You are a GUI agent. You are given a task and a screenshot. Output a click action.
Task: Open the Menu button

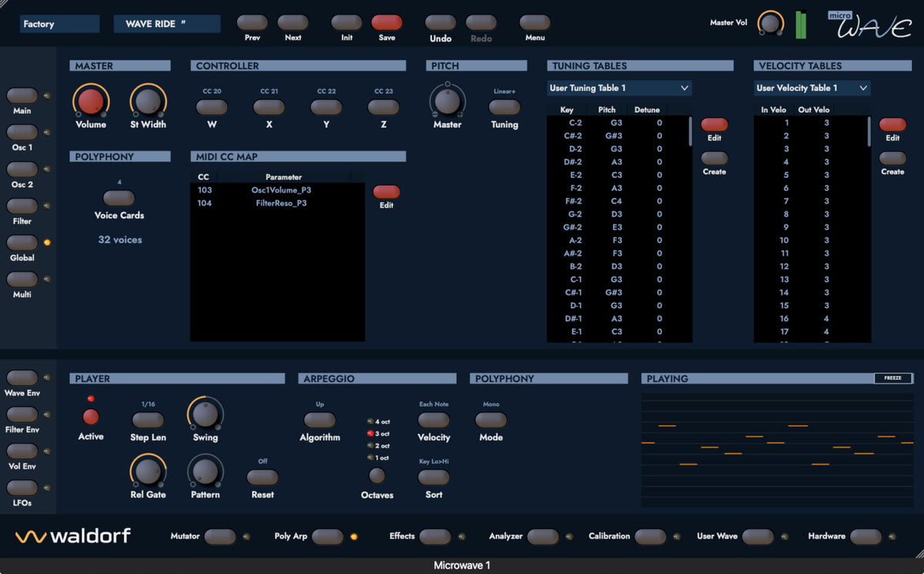coord(534,23)
